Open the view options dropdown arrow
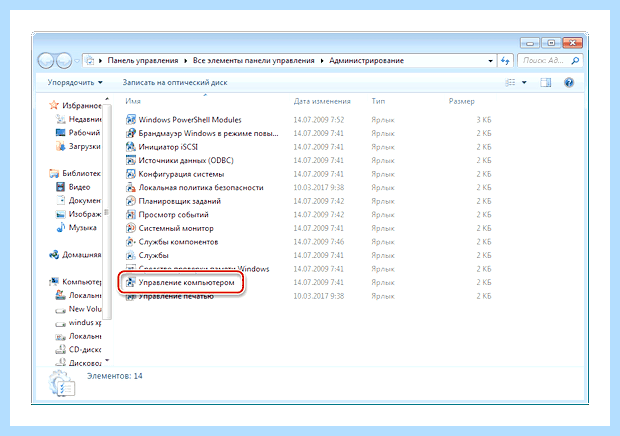 [x=524, y=82]
